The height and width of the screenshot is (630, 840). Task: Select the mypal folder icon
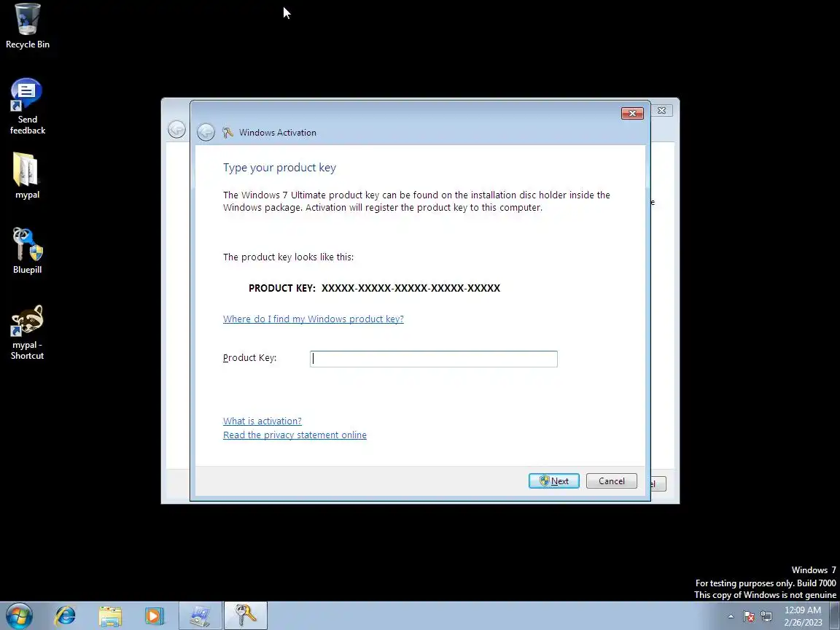click(27, 176)
